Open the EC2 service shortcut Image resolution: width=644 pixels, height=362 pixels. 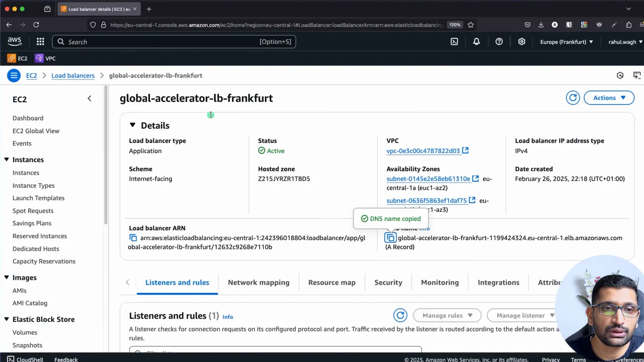[x=18, y=58]
